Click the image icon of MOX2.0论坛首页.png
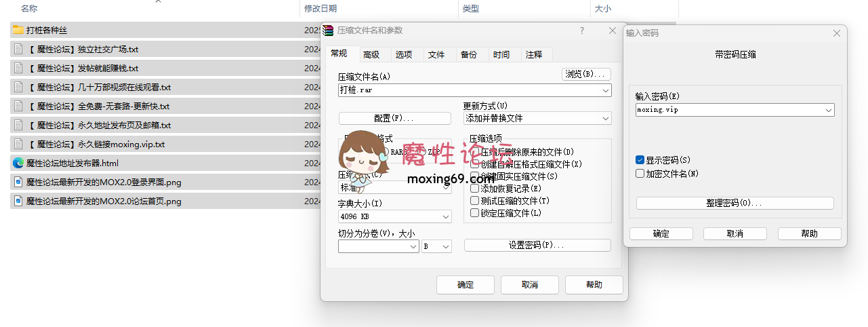The width and height of the screenshot is (868, 327). pos(18,201)
